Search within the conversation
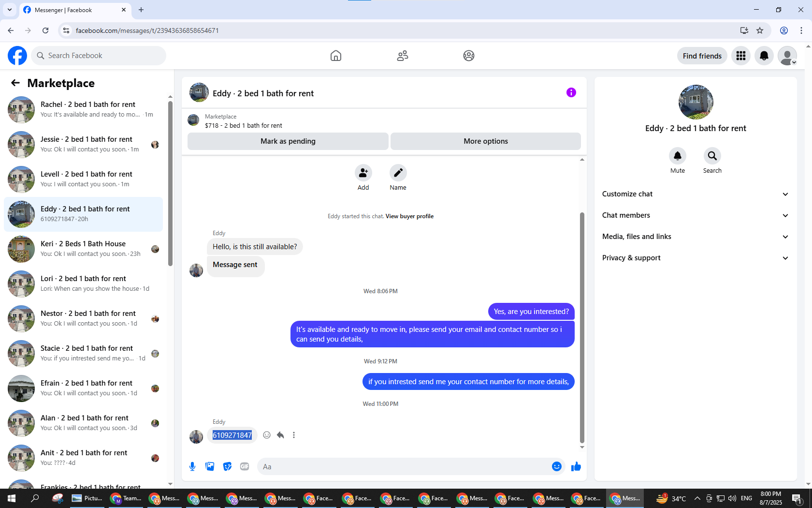 pyautogui.click(x=712, y=156)
